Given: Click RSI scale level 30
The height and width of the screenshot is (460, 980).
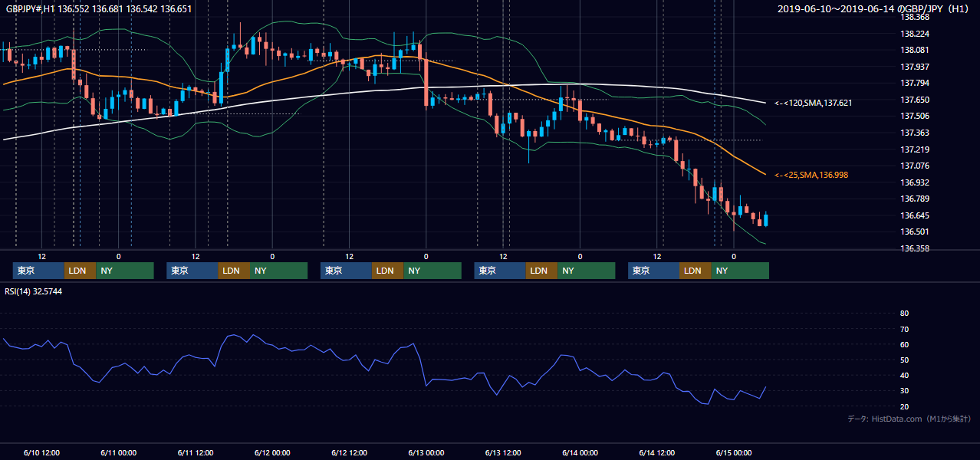Looking at the screenshot, I should (904, 391).
